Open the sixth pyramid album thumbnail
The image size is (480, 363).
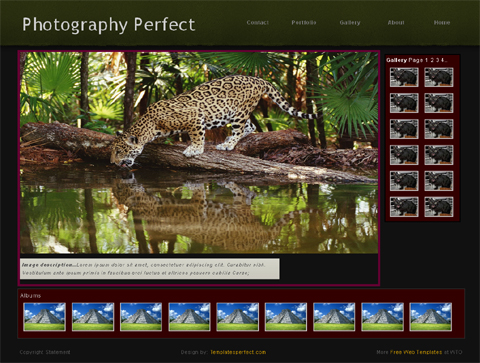tap(286, 317)
